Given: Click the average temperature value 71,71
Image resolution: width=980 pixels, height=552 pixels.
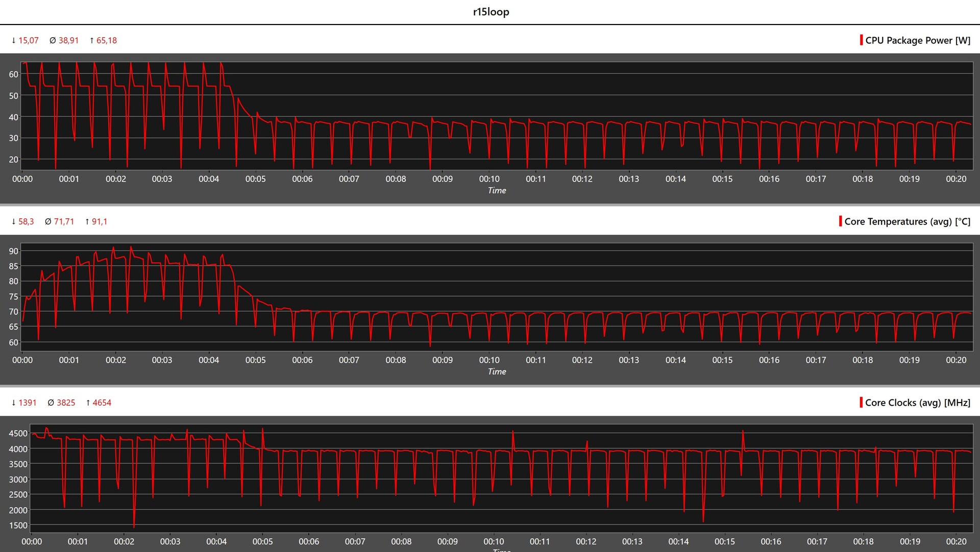Looking at the screenshot, I should 64,221.
